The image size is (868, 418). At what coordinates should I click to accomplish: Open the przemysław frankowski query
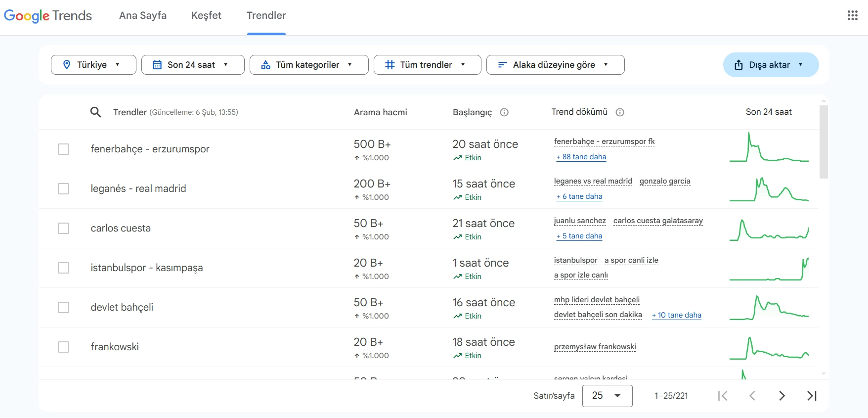tap(595, 347)
